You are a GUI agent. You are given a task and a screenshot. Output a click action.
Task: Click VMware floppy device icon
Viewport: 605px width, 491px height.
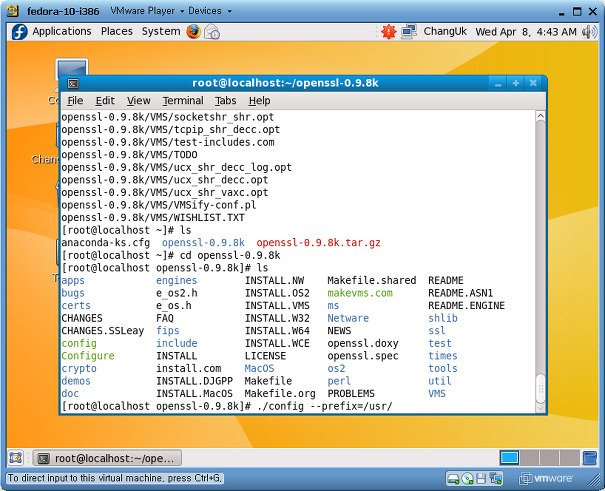coord(481,479)
